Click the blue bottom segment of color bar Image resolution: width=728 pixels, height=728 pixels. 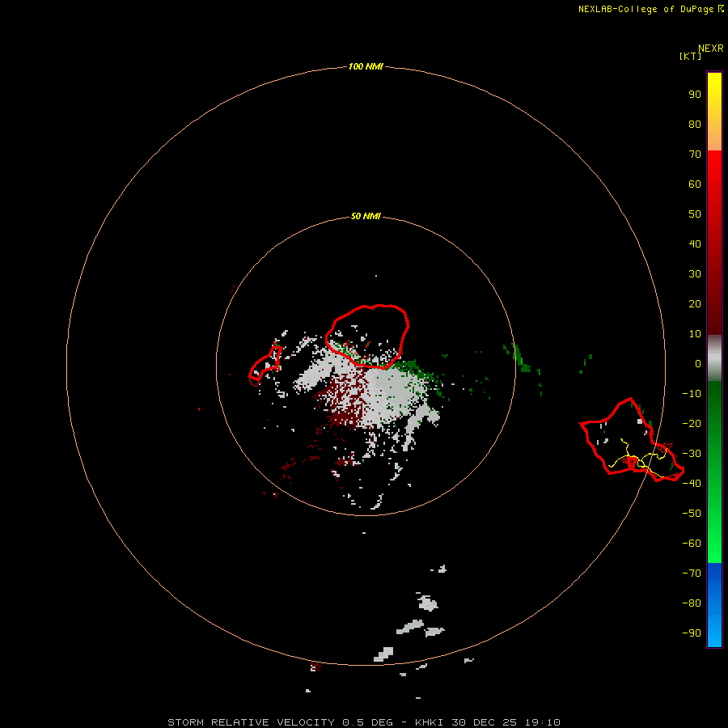714,605
